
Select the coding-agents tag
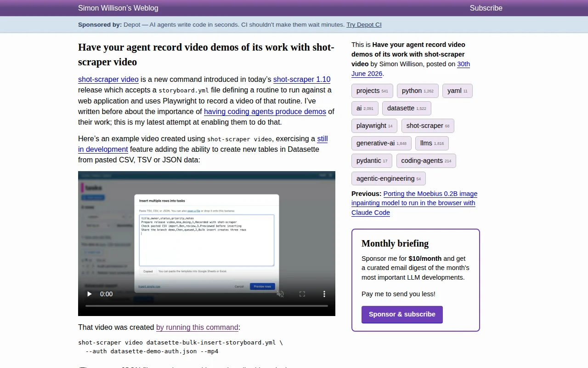click(426, 161)
